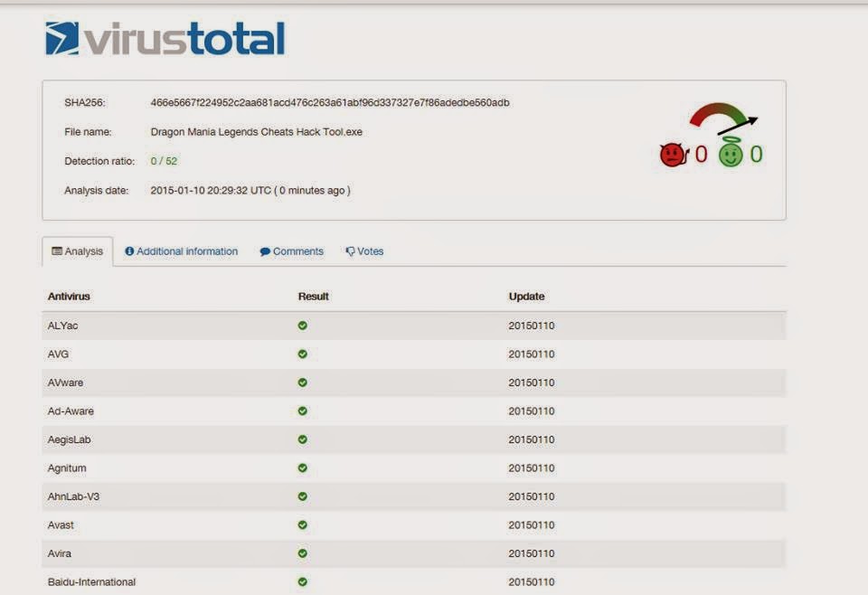Open the Comments tab
868x595 pixels.
click(x=292, y=251)
